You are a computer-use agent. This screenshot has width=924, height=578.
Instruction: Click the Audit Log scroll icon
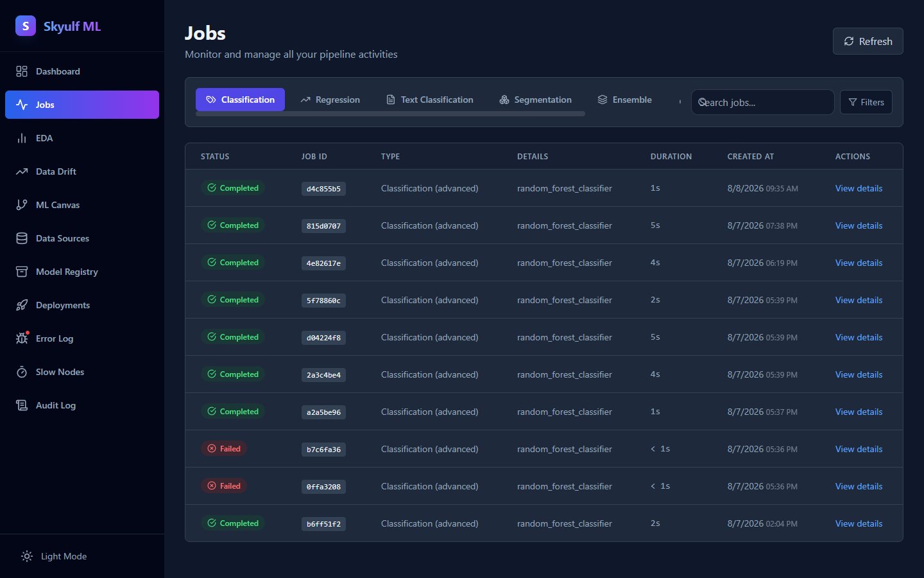(22, 405)
